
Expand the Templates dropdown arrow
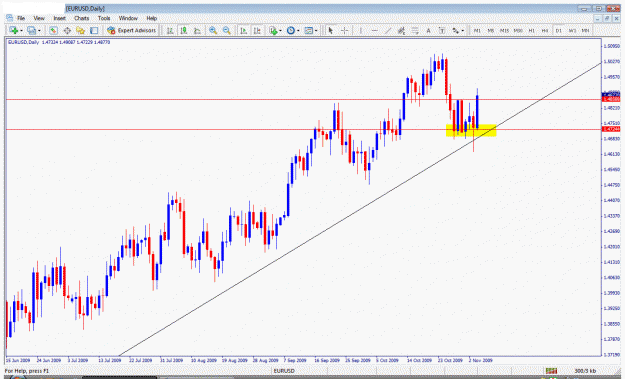[316, 31]
